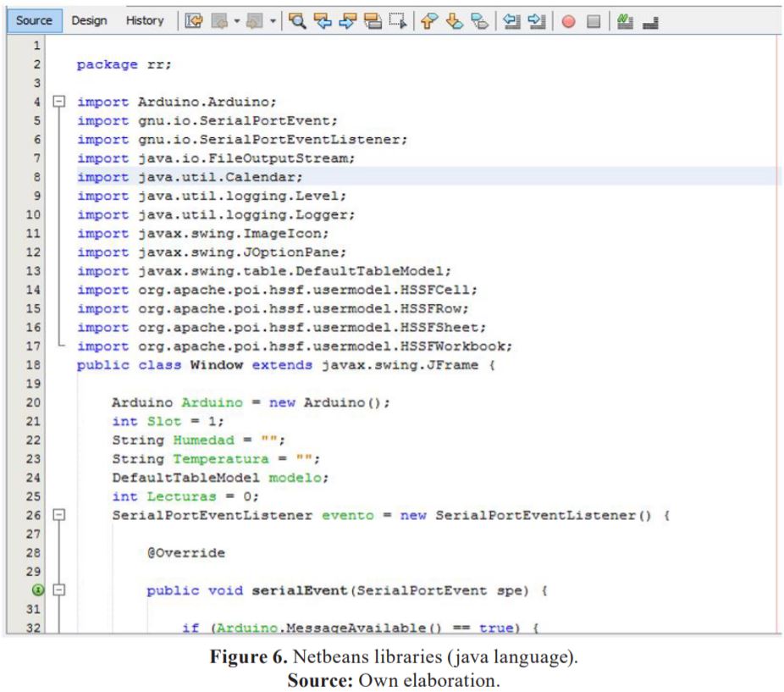
Task: Switch to the Design view tab
Action: pyautogui.click(x=89, y=20)
